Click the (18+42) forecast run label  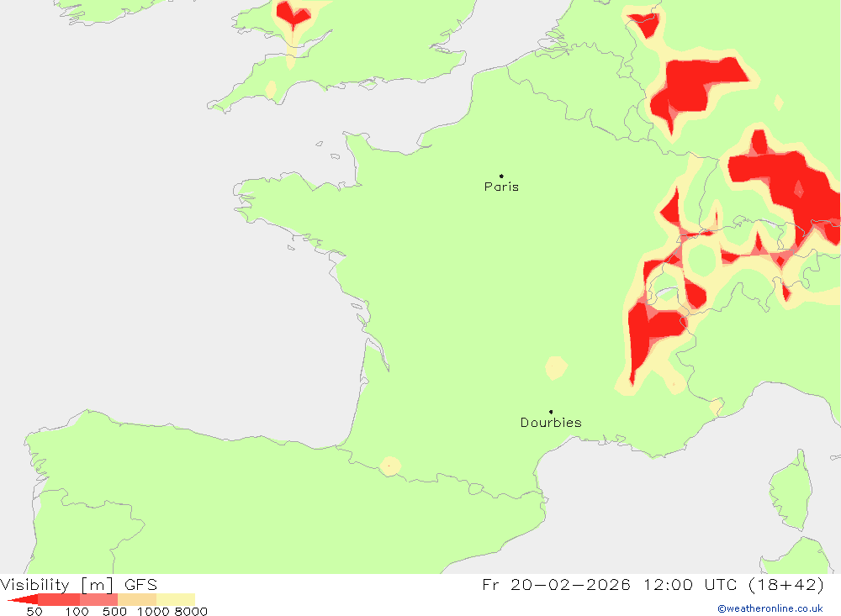(785, 584)
